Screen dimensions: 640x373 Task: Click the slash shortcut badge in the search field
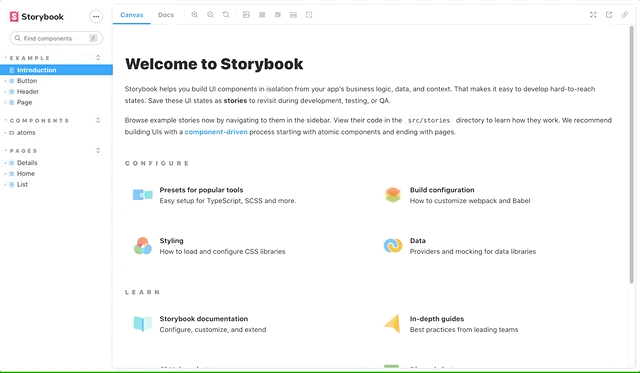(93, 38)
